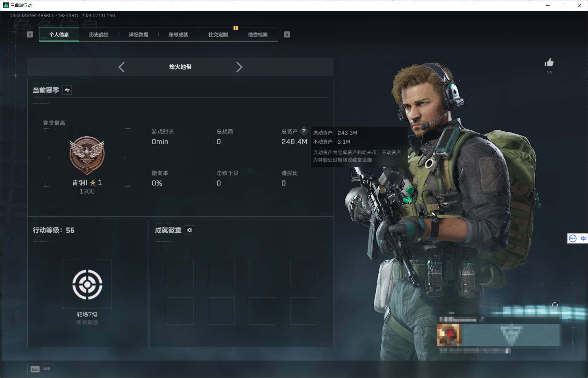Switch to the 信誉档案 tab

click(x=258, y=35)
